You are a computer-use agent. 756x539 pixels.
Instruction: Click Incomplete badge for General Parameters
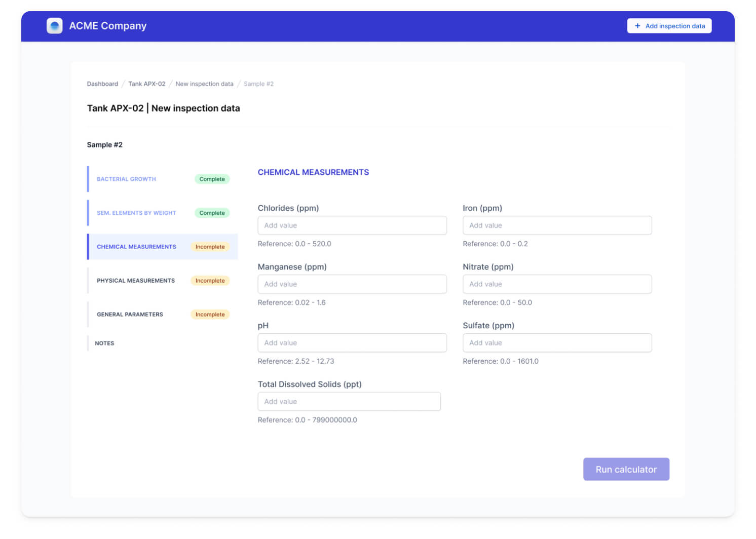point(210,315)
